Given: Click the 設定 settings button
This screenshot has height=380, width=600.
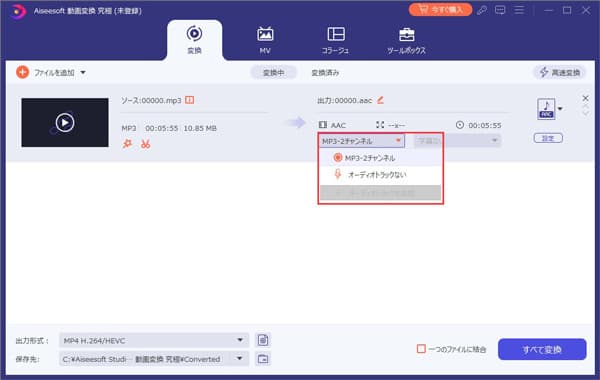Looking at the screenshot, I should (x=548, y=138).
